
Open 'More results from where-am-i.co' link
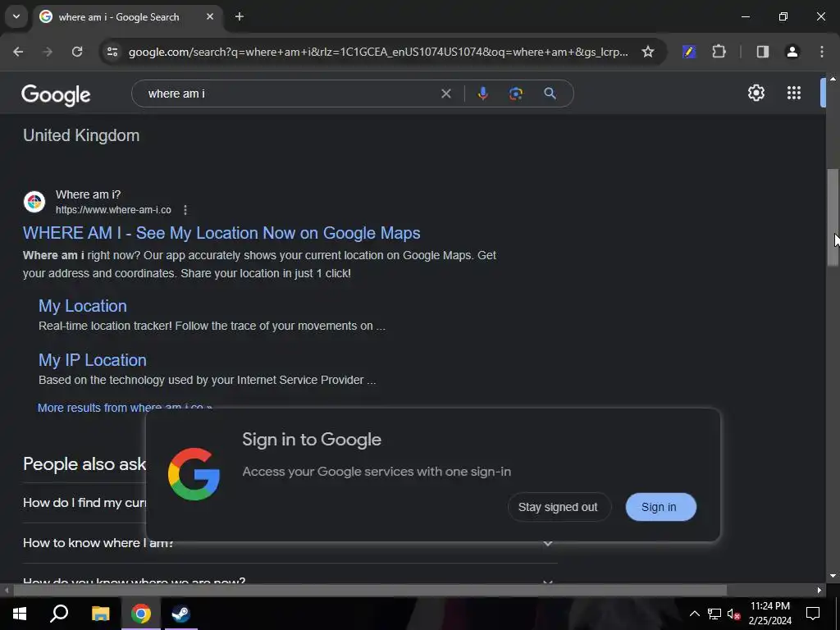(125, 408)
